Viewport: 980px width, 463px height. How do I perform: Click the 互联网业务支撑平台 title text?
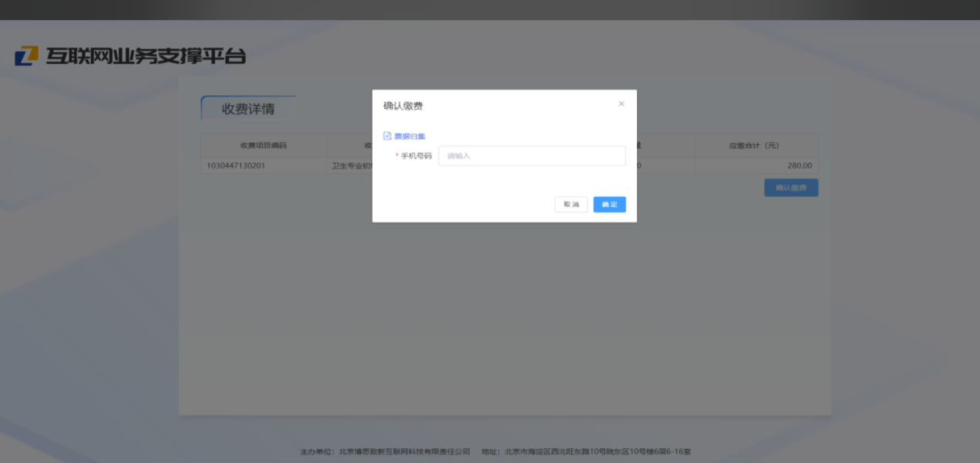click(145, 56)
